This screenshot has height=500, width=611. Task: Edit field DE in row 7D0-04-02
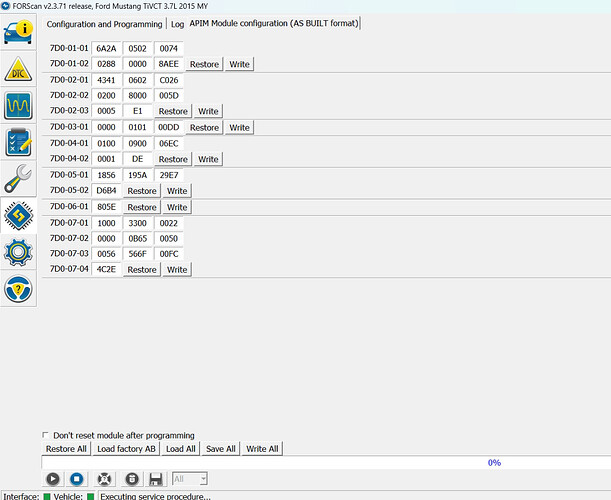[x=138, y=159]
